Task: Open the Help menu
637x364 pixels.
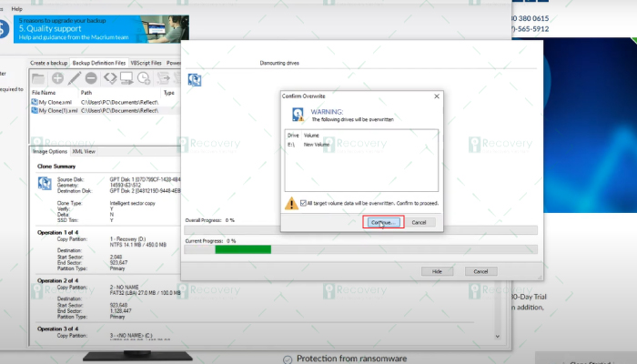Action: [x=17, y=8]
